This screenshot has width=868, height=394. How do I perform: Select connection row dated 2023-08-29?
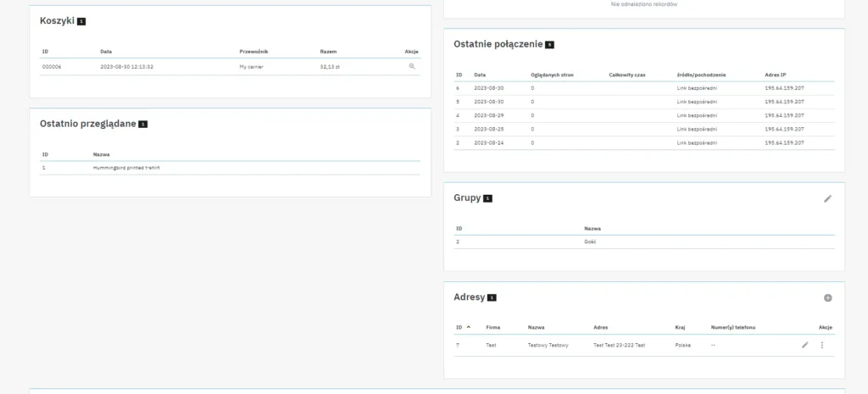(490, 115)
